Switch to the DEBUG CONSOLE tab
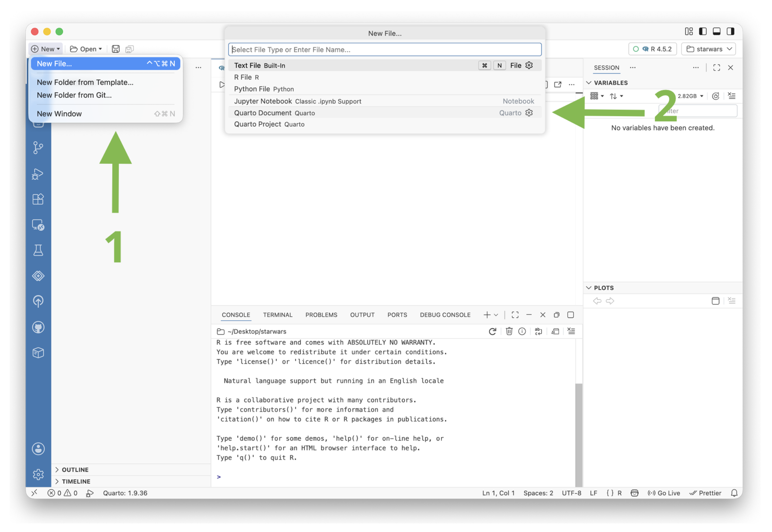Screen dimensions: 772x532 [445, 315]
